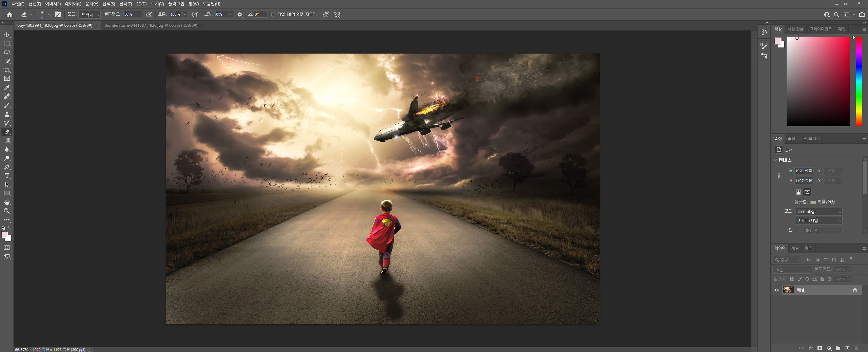Select the Rectangle shape tool
868x352 pixels.
(7, 193)
